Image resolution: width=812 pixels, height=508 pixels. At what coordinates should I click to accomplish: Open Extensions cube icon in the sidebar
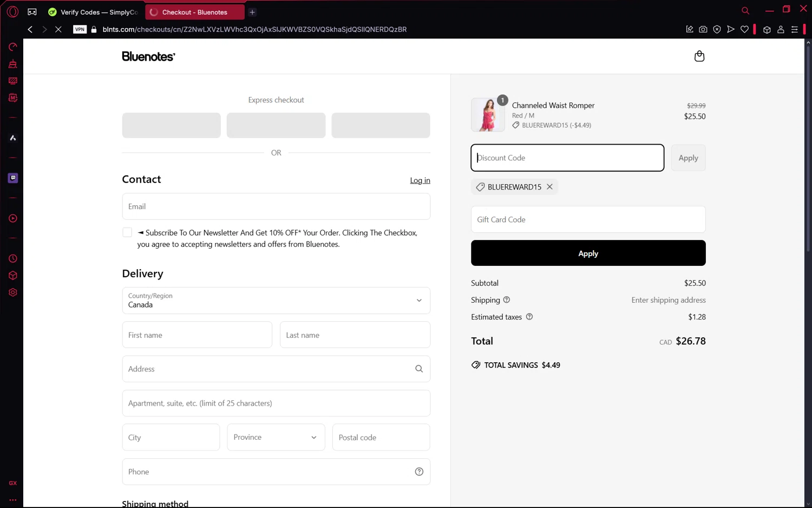coord(13,275)
